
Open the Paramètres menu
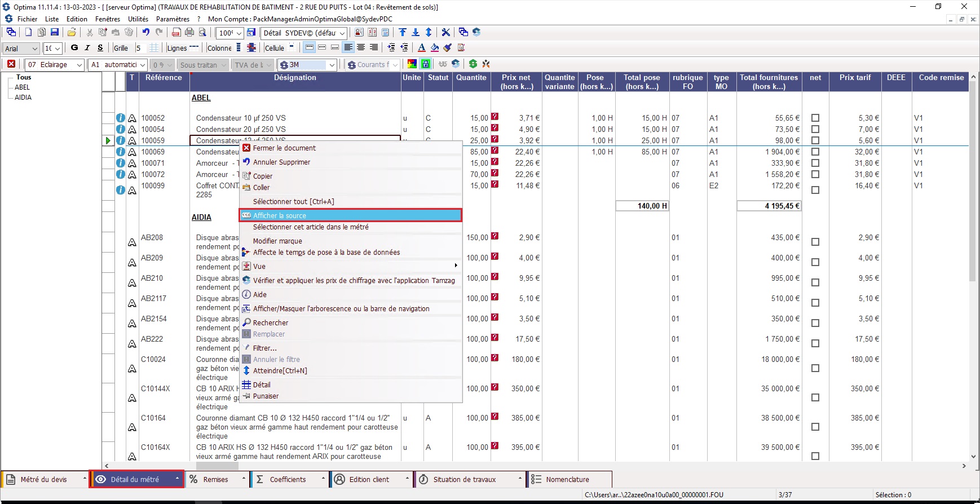173,19
